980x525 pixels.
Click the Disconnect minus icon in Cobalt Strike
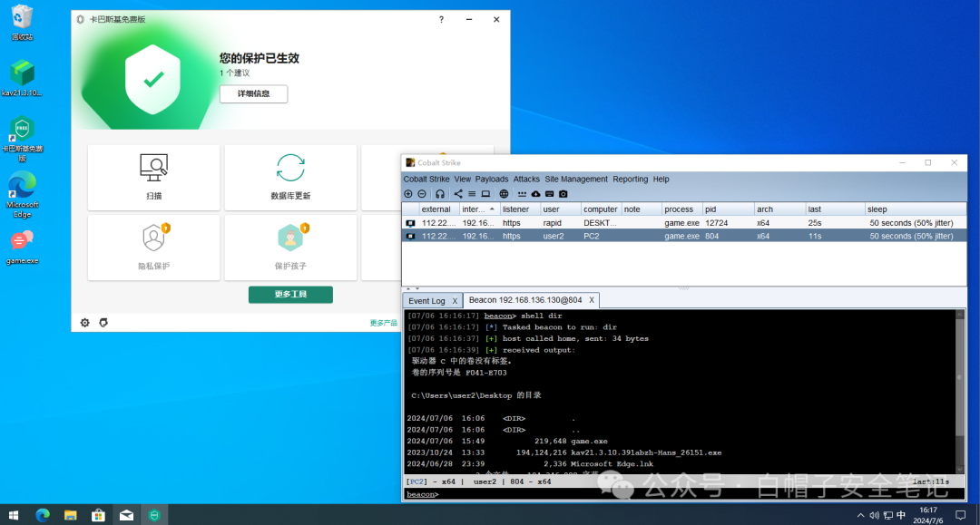422,194
